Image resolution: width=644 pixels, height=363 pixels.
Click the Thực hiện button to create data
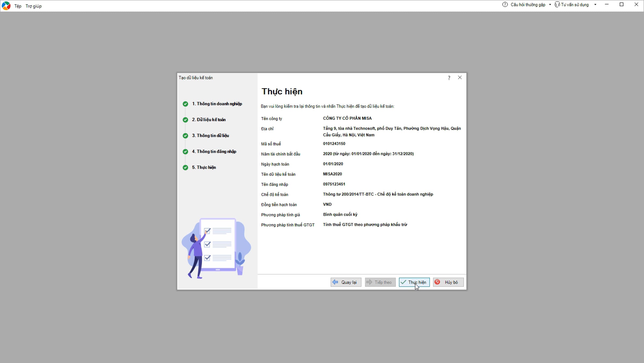pos(414,282)
